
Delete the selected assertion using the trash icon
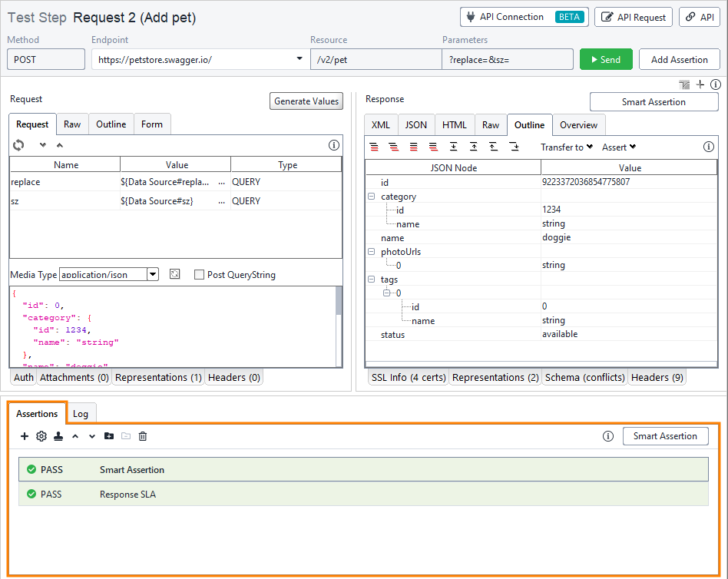[142, 436]
